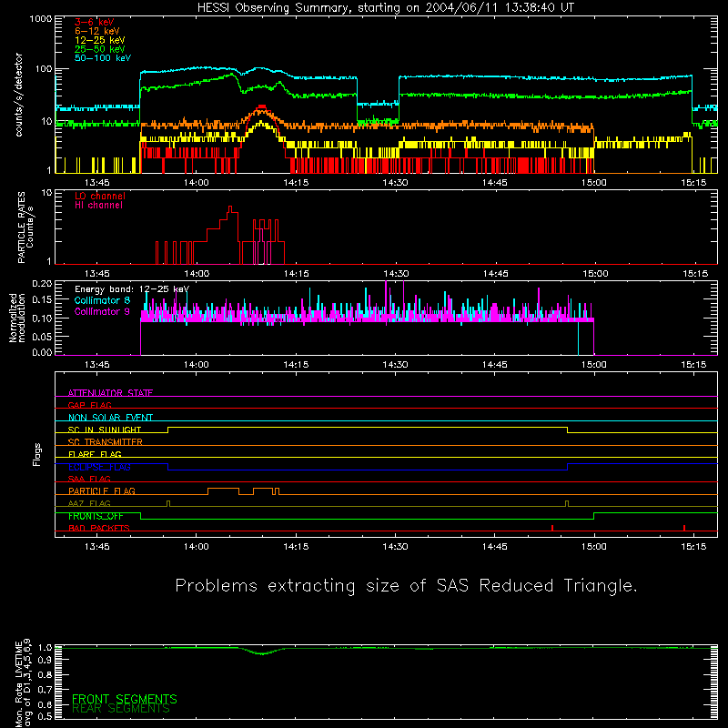This screenshot has width=728, height=728.
Task: Click the 13:45 tick label under the particle plot
Action: coord(97,274)
